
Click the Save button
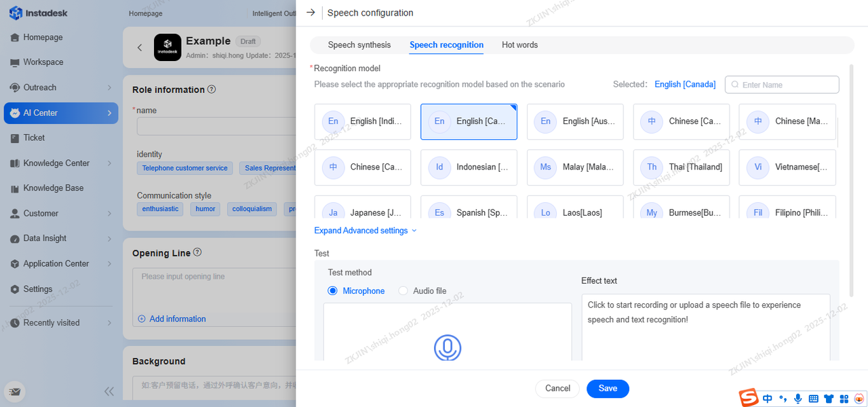coord(608,389)
